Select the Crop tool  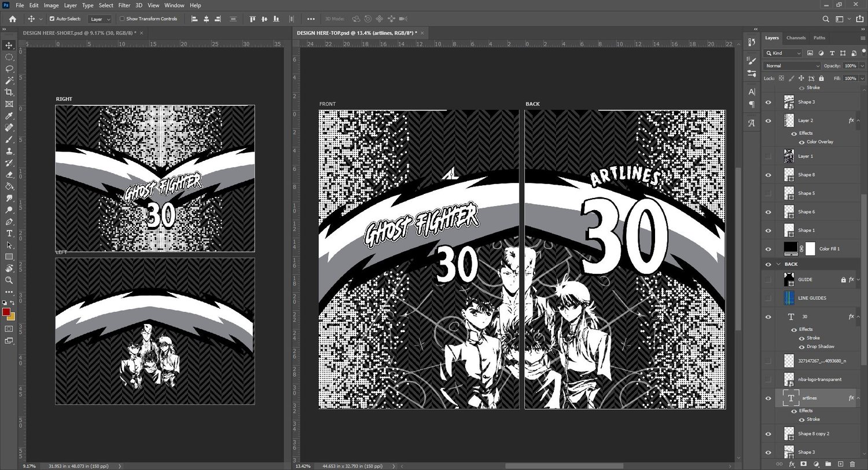[x=9, y=92]
